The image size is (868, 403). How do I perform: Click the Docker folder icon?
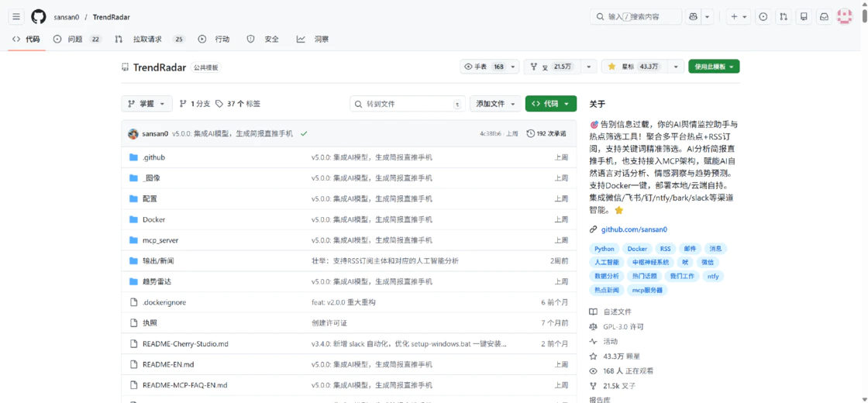[x=133, y=219]
